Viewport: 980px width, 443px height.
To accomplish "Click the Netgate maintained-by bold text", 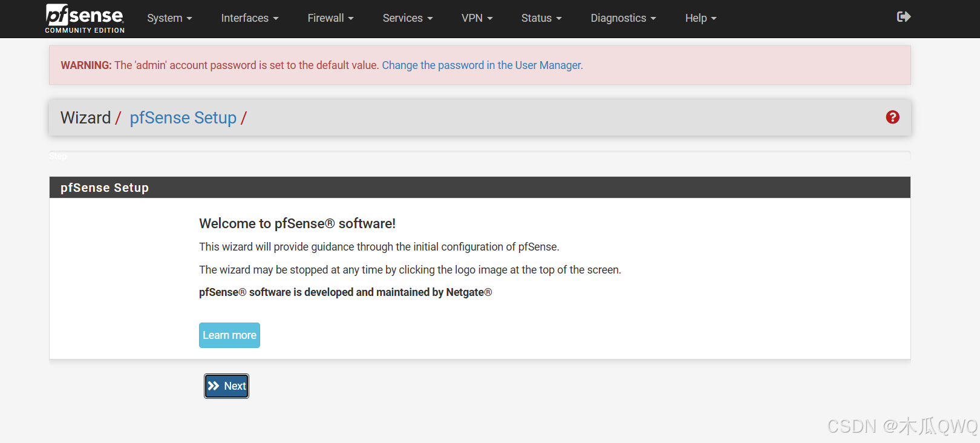I will [x=345, y=292].
